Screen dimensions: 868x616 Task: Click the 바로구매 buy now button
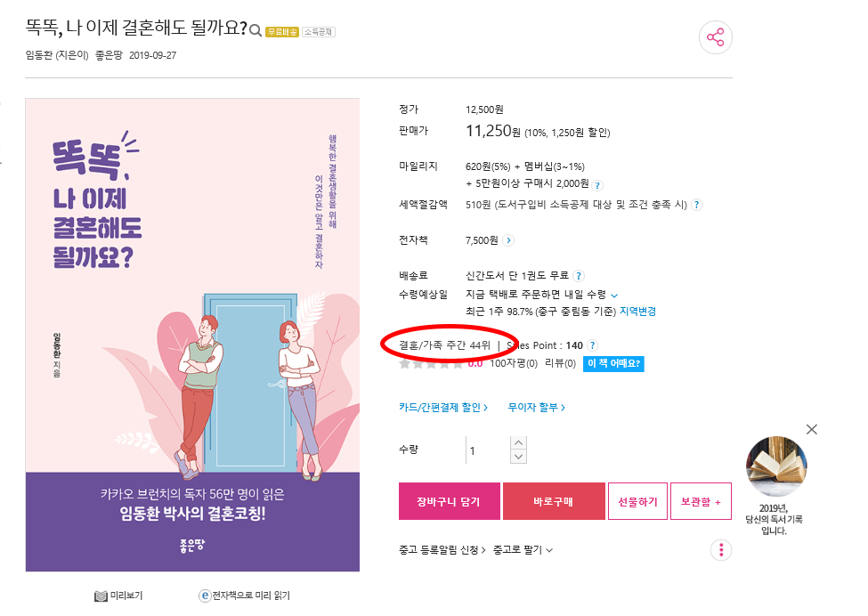tap(554, 501)
